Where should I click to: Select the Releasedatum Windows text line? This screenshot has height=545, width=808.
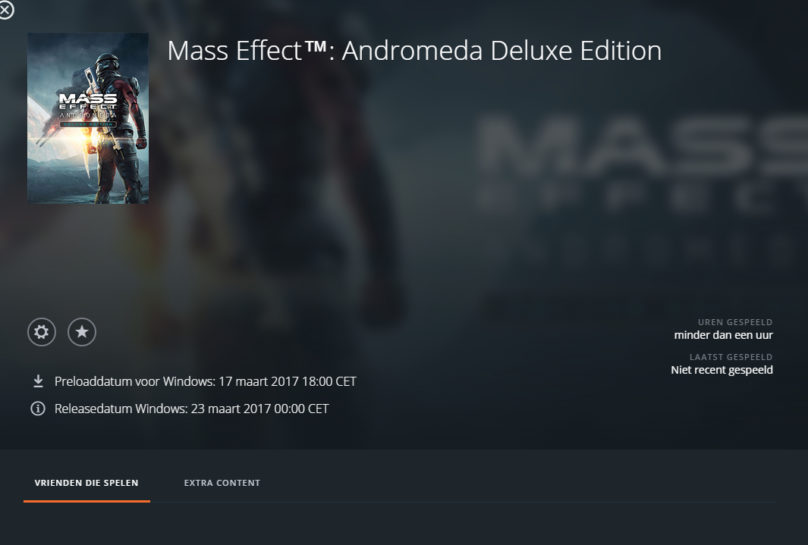(192, 408)
